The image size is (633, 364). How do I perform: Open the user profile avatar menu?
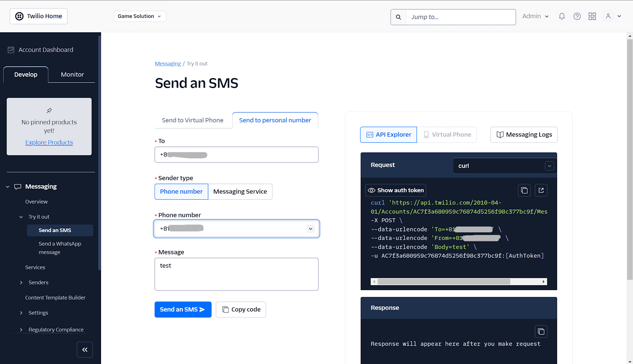coord(608,16)
